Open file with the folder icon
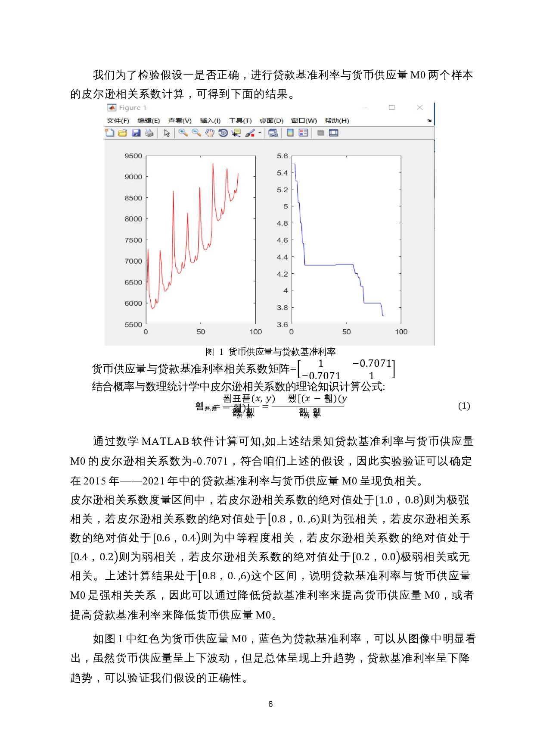The width and height of the screenshot is (534, 756). coord(123,133)
